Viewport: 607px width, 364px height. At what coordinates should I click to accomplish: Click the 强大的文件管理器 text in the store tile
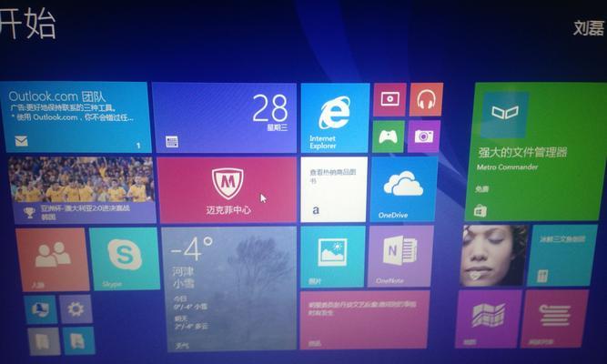tap(522, 153)
